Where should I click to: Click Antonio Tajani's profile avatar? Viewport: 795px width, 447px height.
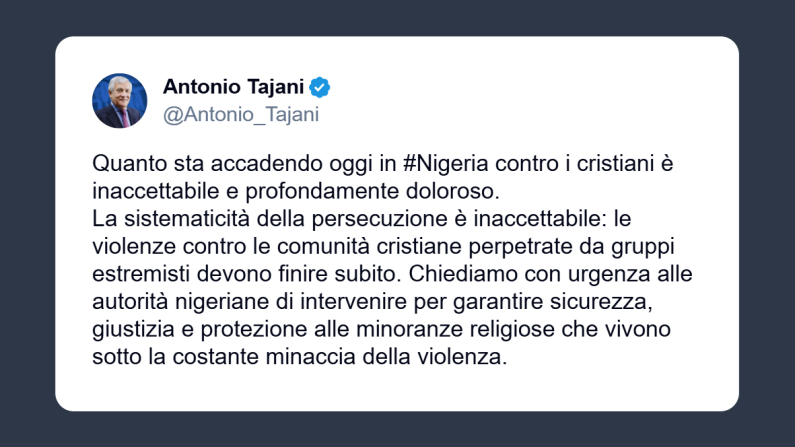pos(120,100)
